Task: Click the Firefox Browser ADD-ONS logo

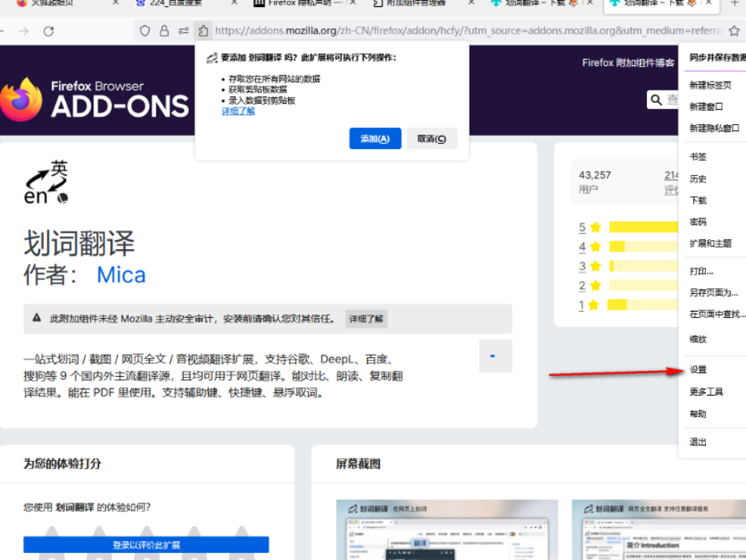Action: (x=95, y=99)
